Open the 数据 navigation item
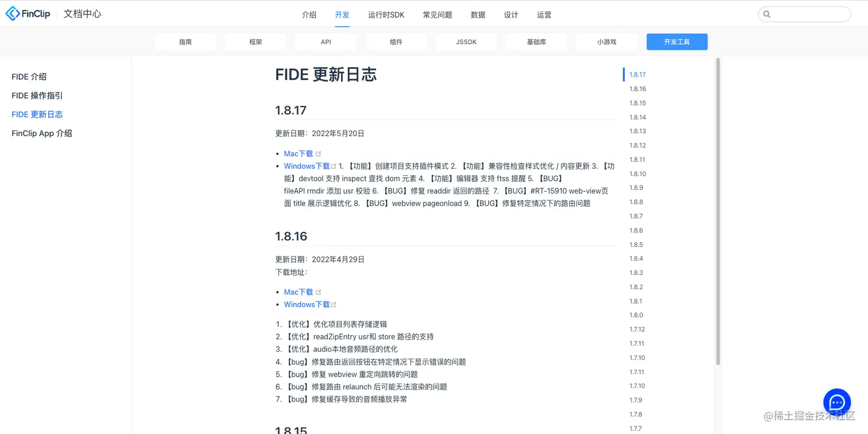Viewport: 868px width, 434px height. 478,15
